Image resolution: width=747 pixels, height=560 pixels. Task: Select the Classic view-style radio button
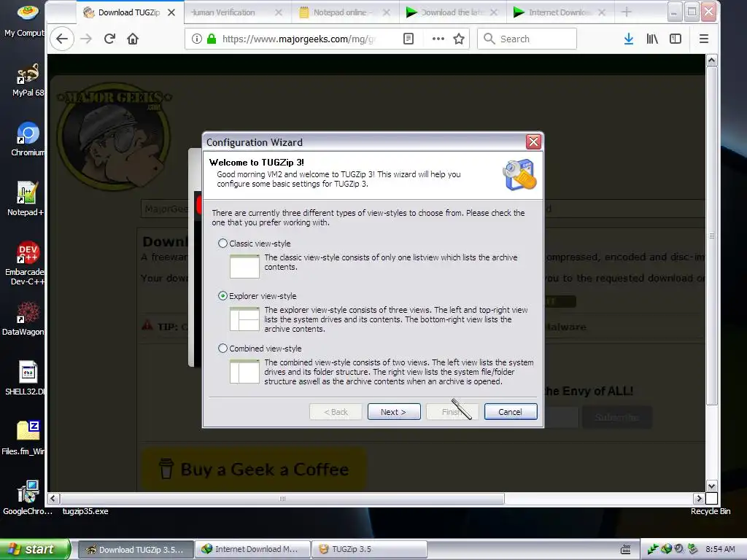click(x=222, y=244)
